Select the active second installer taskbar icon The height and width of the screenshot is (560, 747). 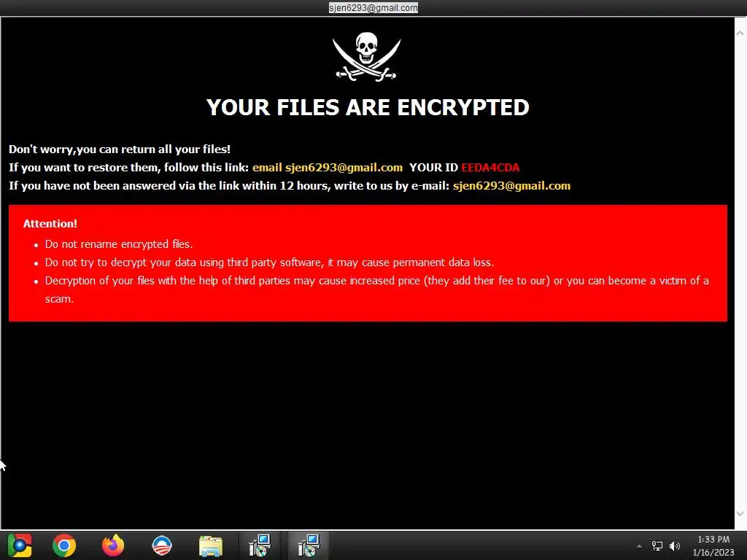coord(309,545)
